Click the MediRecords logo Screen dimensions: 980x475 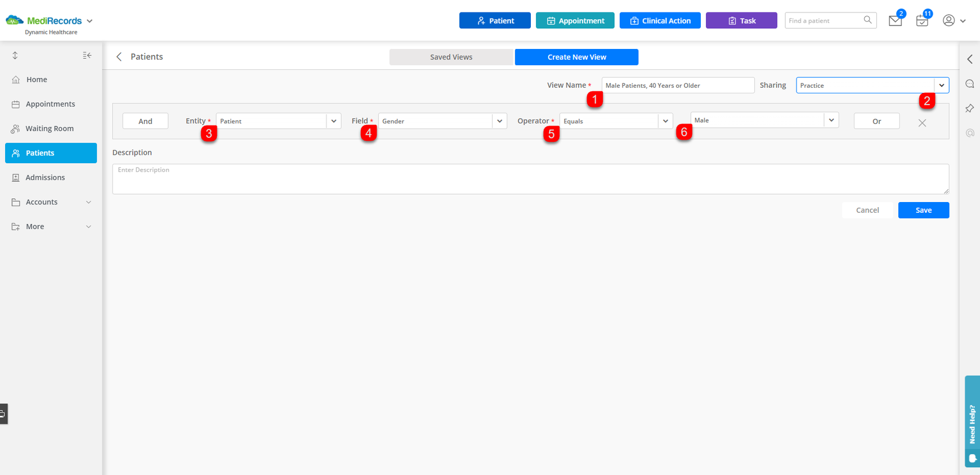point(44,21)
